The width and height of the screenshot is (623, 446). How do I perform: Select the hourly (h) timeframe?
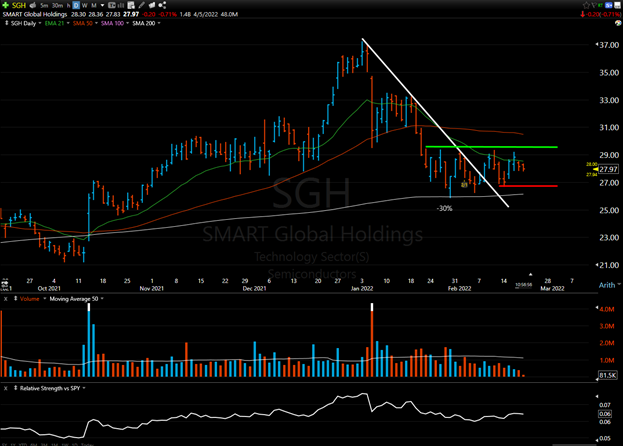tap(68, 5)
